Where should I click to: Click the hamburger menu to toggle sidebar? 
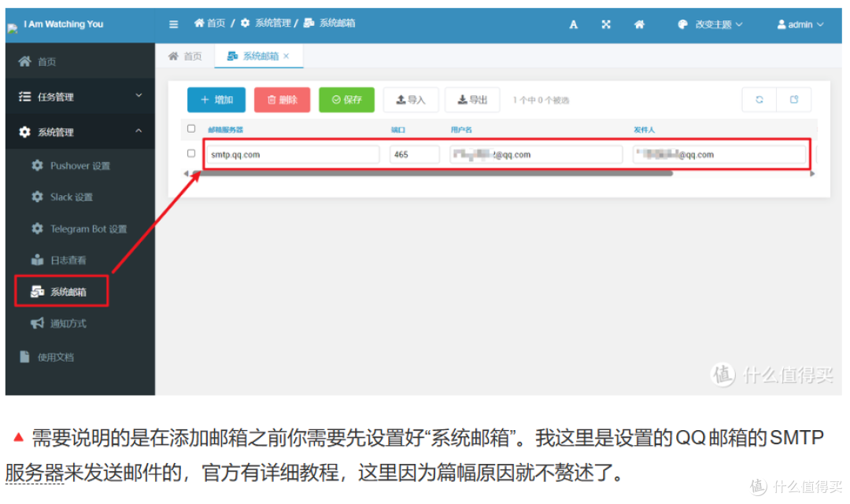pos(173,24)
